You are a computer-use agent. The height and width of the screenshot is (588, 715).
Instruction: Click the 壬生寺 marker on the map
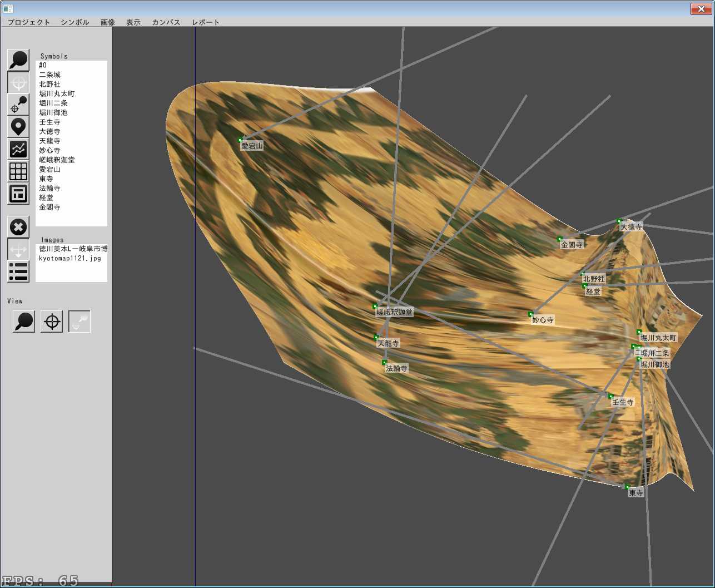[611, 397]
